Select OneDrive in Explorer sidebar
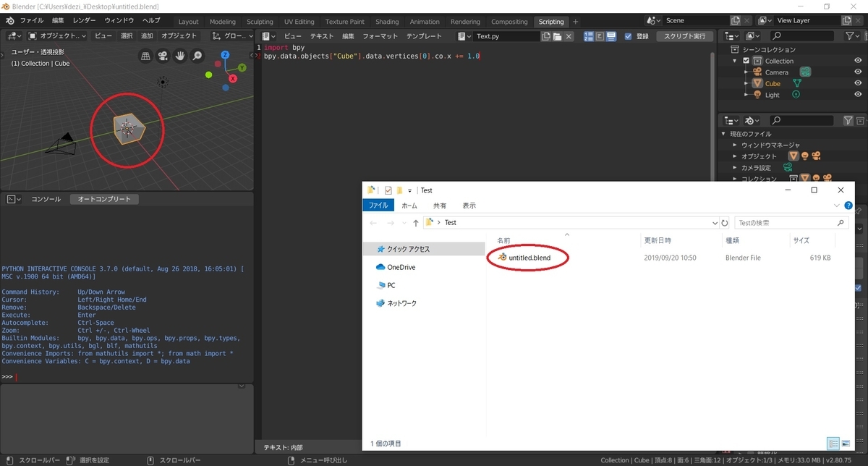This screenshot has width=868, height=466. [x=396, y=267]
